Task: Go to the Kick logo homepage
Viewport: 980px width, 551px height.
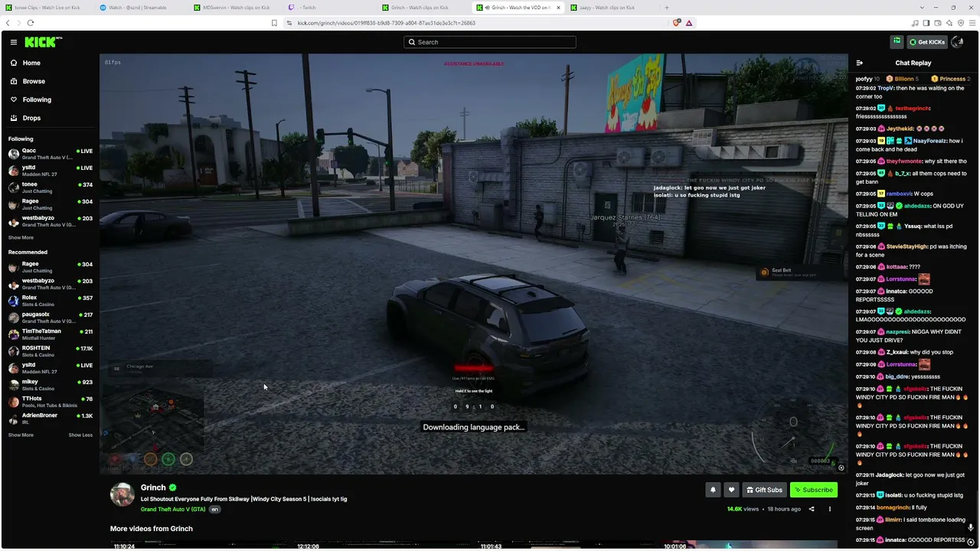Action: 43,42
